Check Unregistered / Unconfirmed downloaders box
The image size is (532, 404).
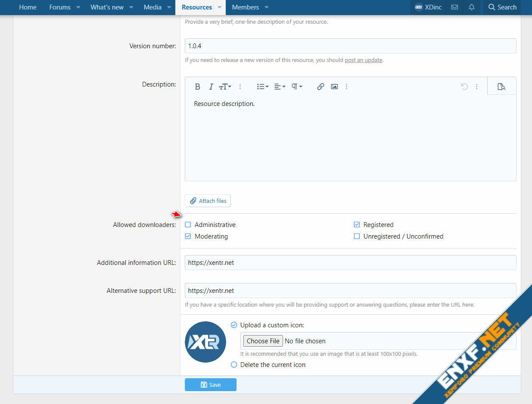(357, 236)
